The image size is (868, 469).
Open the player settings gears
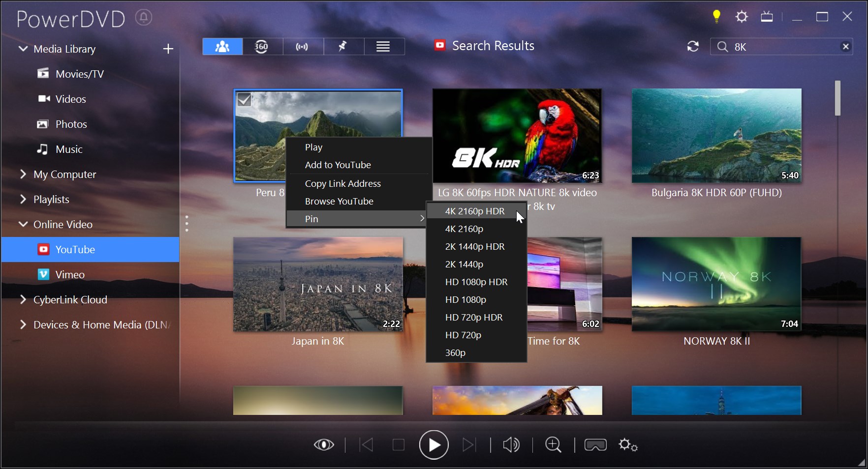(x=627, y=445)
